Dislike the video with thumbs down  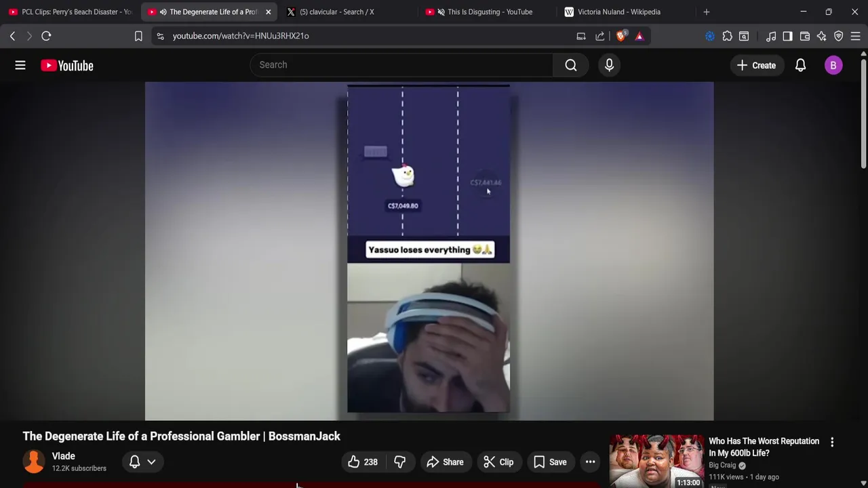[x=399, y=462]
